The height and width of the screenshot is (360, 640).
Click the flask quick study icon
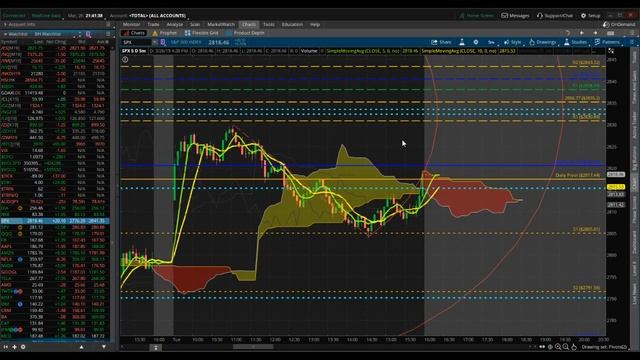462,42
